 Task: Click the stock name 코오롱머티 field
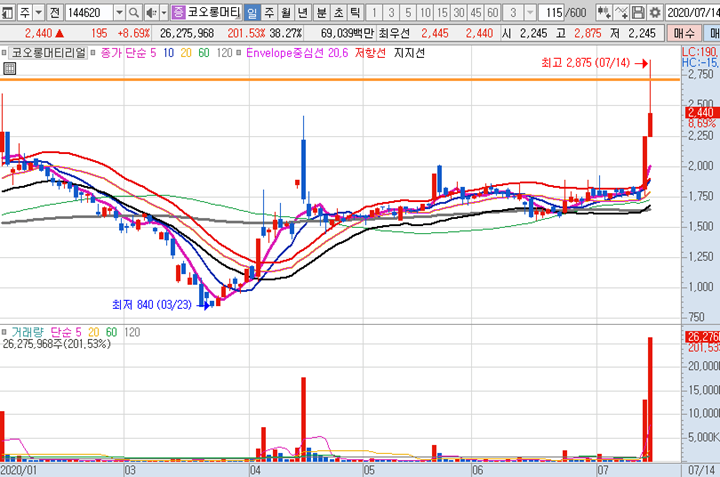(214, 13)
